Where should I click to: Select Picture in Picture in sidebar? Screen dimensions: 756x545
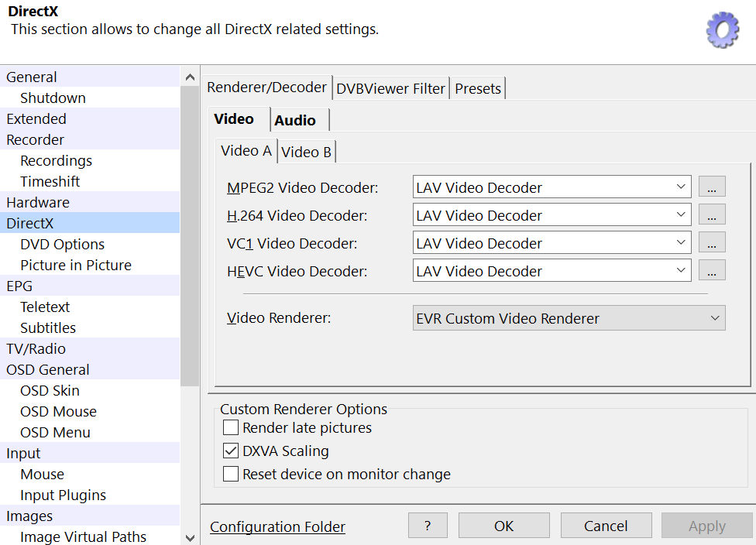(76, 265)
